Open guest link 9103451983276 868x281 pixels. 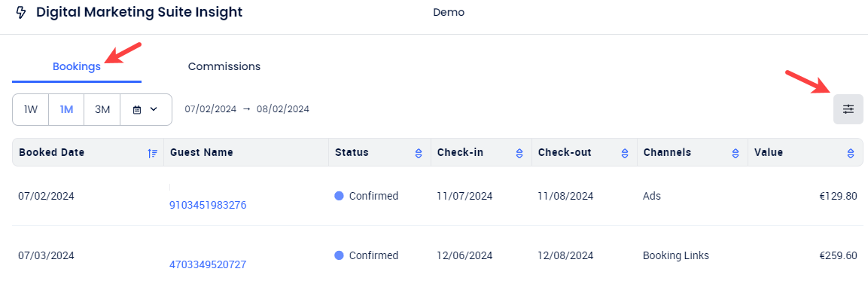point(208,205)
